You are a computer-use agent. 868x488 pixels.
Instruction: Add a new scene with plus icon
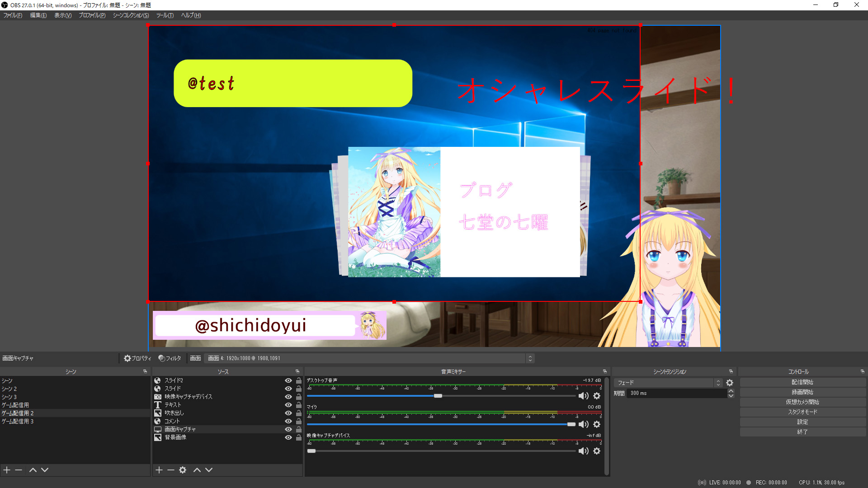click(x=7, y=470)
